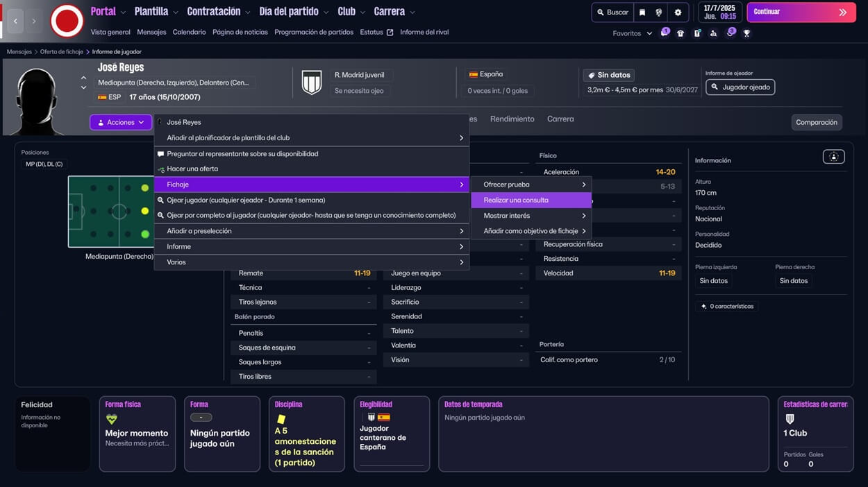Open the settings gear icon
The image size is (868, 487).
678,12
